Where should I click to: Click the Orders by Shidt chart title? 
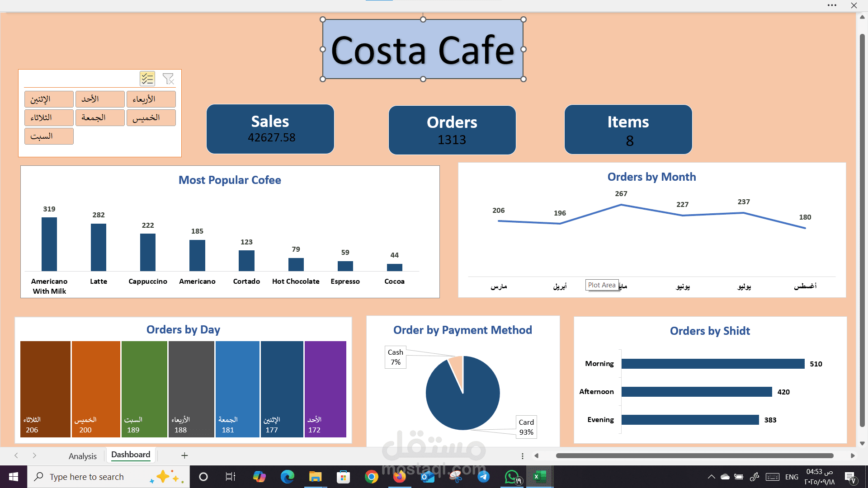pos(710,331)
